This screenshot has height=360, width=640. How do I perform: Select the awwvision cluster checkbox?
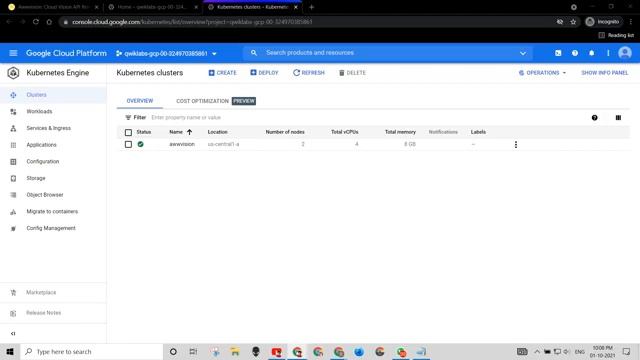click(x=128, y=144)
